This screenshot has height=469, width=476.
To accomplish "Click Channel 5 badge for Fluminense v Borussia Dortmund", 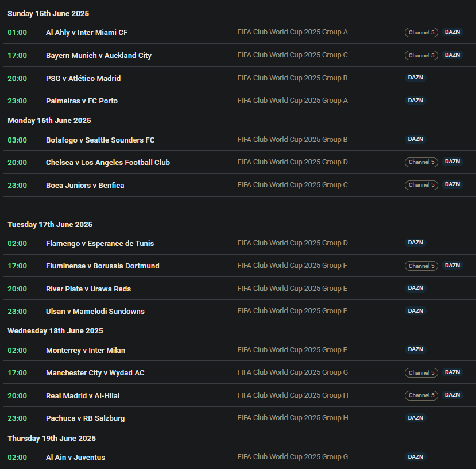I will [x=421, y=266].
